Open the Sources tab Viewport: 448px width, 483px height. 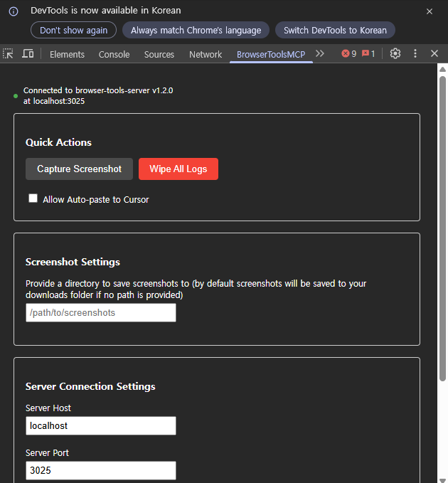point(159,55)
